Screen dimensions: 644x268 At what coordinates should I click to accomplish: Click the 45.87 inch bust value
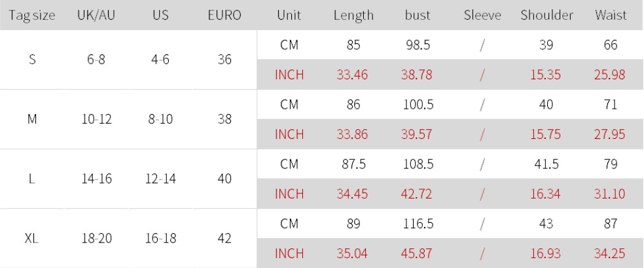pos(418,254)
